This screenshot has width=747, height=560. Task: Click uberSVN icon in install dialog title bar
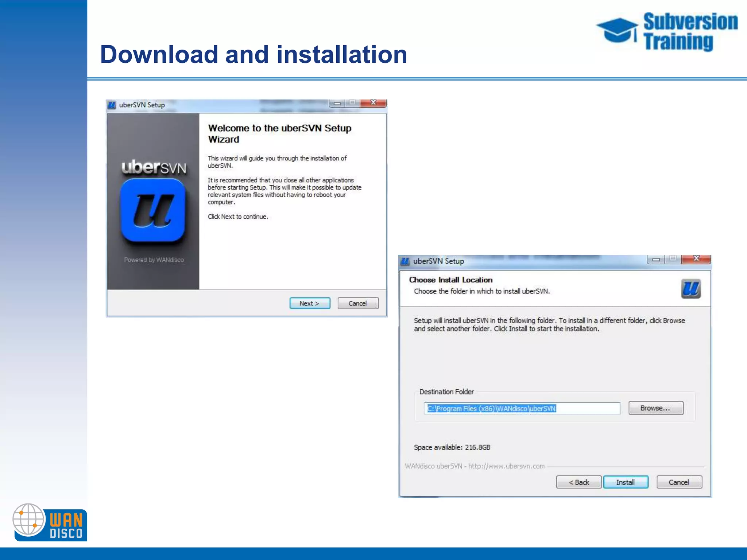pos(405,261)
